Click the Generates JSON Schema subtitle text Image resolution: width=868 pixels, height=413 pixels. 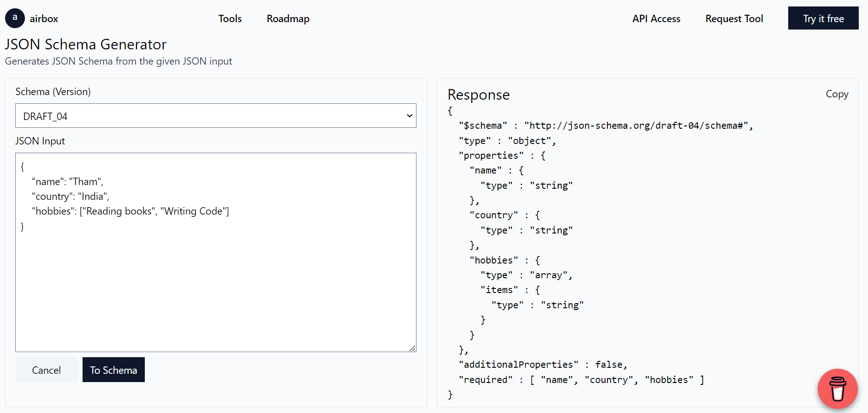pos(119,61)
